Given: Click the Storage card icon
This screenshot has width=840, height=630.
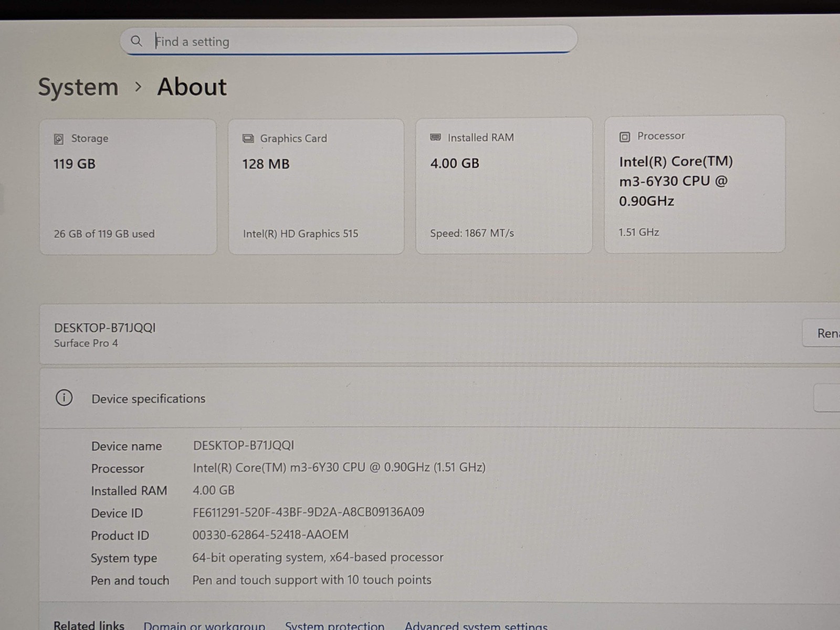Looking at the screenshot, I should pyautogui.click(x=59, y=139).
